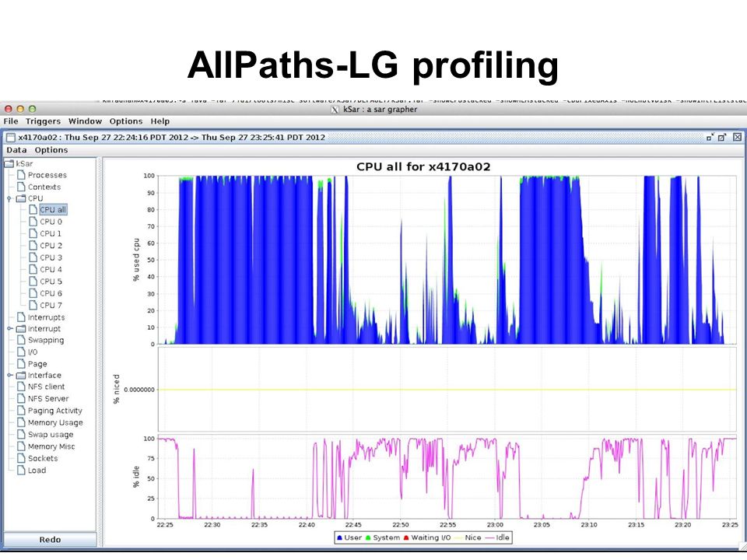
Task: Select CPU 5 graph
Action: pyautogui.click(x=51, y=282)
